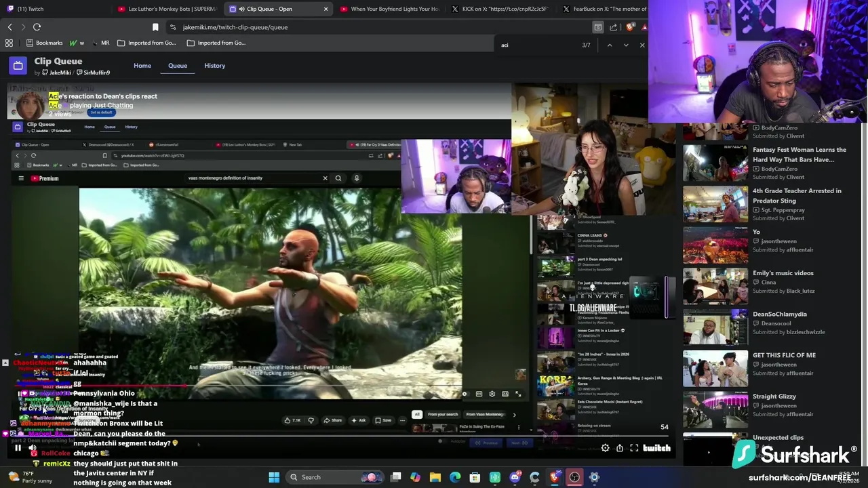Open the browser apps grid icon
868x488 pixels.
pos(9,43)
